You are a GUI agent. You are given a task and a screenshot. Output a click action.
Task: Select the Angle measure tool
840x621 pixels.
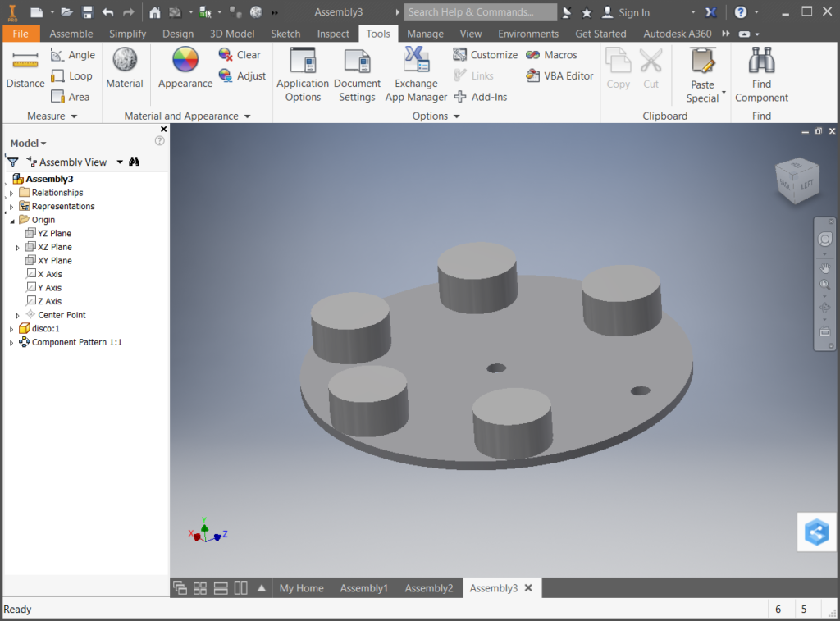click(73, 55)
